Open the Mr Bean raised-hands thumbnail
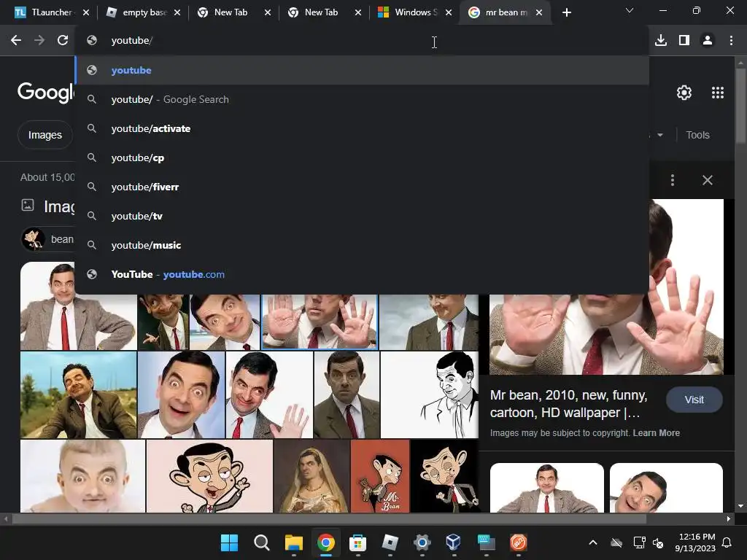 [x=320, y=322]
